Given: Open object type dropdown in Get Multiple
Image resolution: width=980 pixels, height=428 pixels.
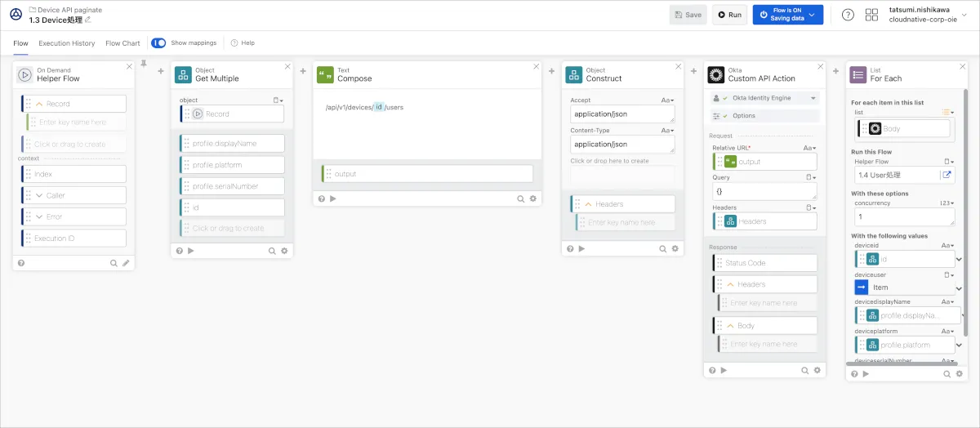Looking at the screenshot, I should click(278, 100).
